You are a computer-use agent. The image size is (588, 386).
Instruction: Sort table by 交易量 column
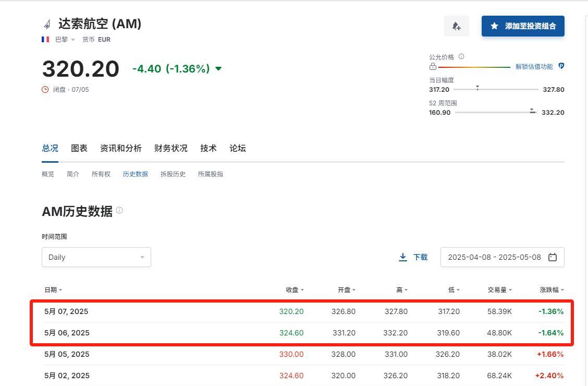[499, 289]
